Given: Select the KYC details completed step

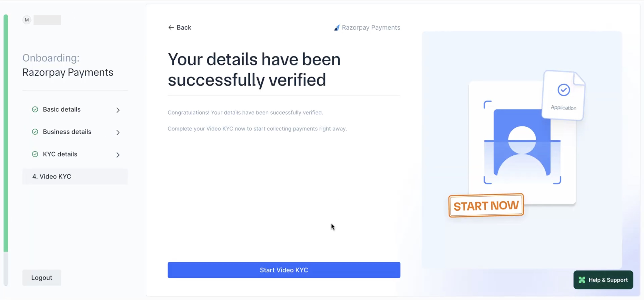Looking at the screenshot, I should (x=60, y=154).
